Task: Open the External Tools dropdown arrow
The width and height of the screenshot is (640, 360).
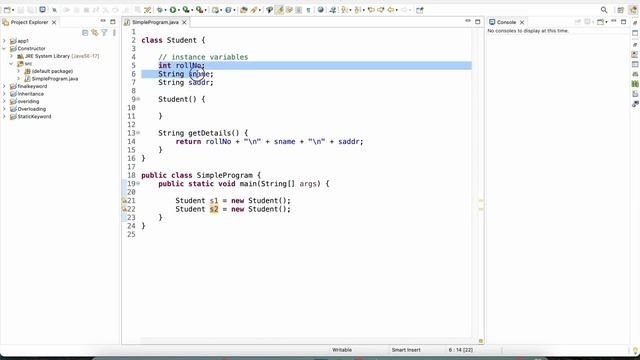Action: (205, 10)
